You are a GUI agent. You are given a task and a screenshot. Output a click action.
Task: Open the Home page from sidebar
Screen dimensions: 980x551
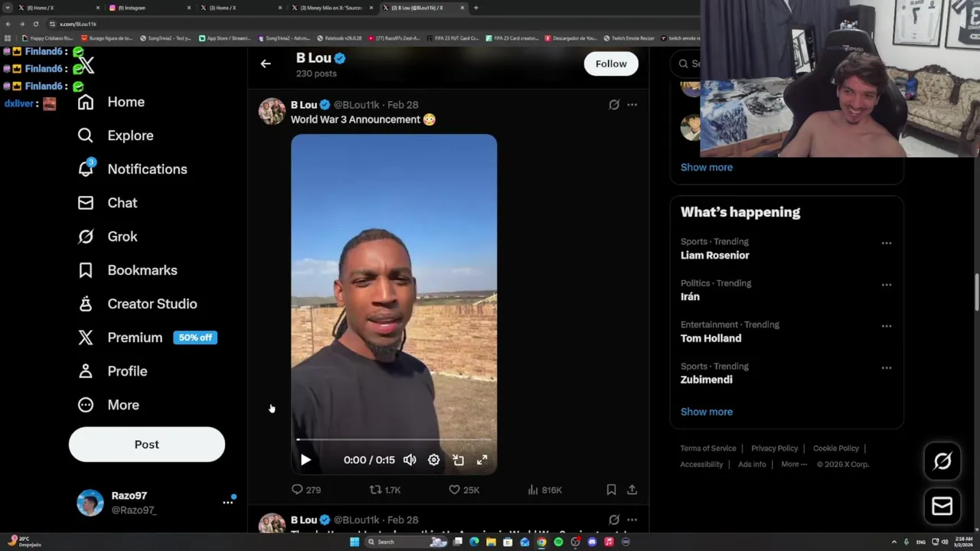(111, 102)
